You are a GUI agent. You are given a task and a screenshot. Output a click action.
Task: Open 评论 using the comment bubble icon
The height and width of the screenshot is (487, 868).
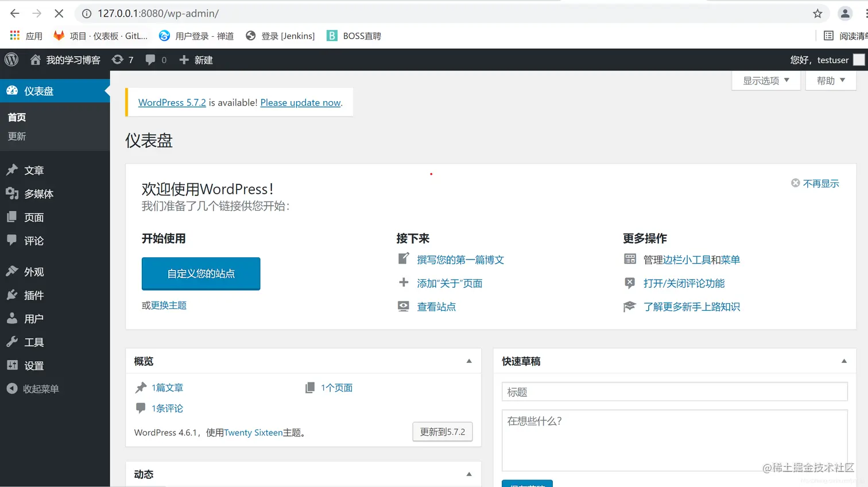click(x=13, y=241)
